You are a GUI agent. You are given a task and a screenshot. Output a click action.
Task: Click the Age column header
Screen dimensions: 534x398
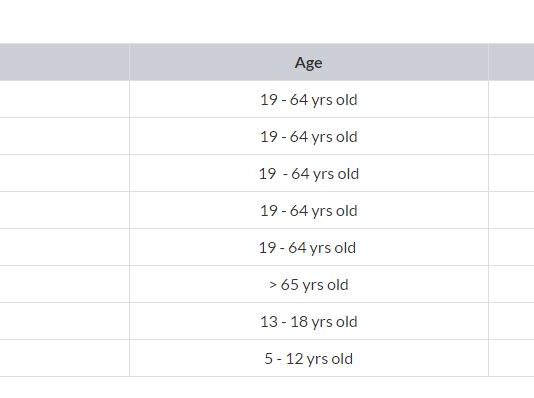(309, 62)
